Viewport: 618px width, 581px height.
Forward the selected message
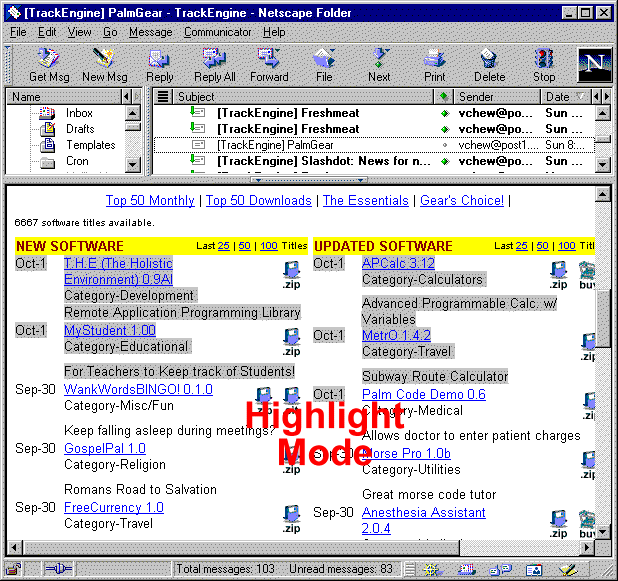(269, 65)
